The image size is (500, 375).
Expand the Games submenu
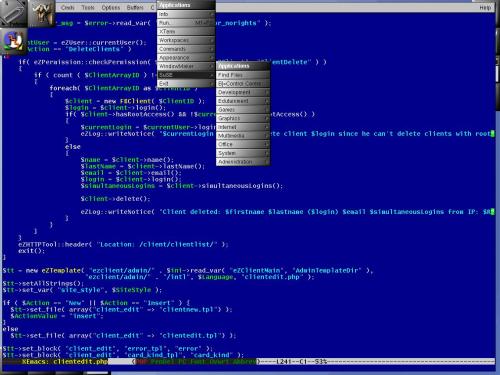click(243, 110)
